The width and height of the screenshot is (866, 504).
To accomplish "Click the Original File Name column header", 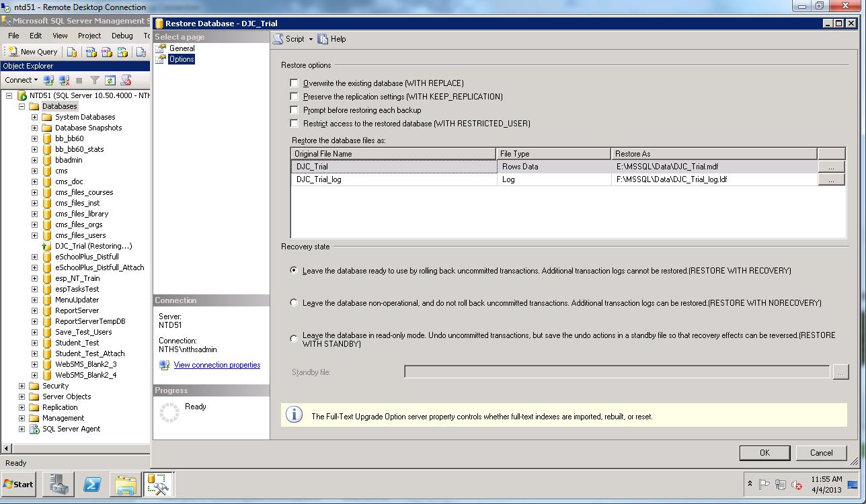I will (x=393, y=154).
